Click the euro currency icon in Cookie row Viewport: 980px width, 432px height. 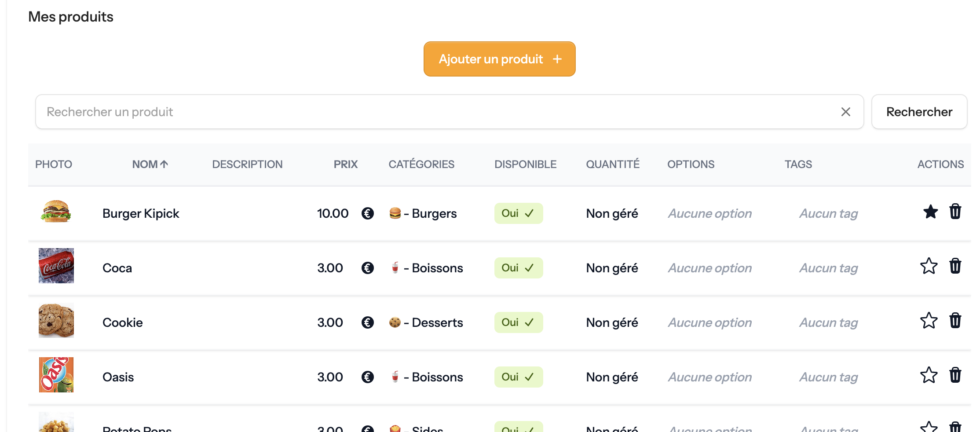(x=368, y=322)
